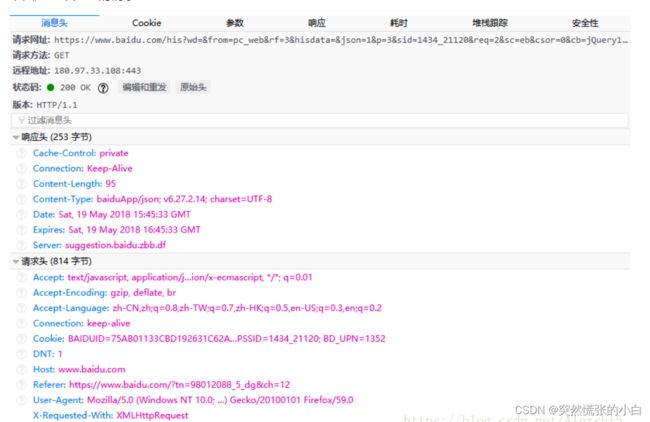The image size is (650, 422).
Task: Click the Referer URL value
Action: point(179,385)
